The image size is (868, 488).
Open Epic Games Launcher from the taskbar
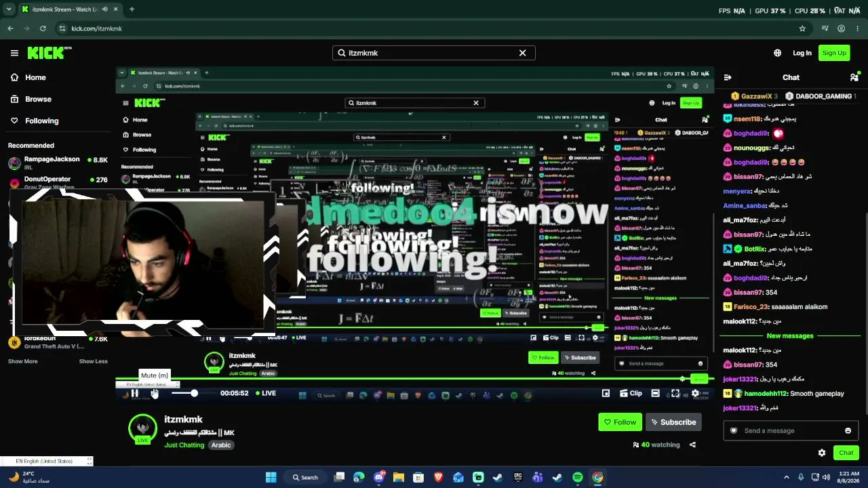(518, 477)
